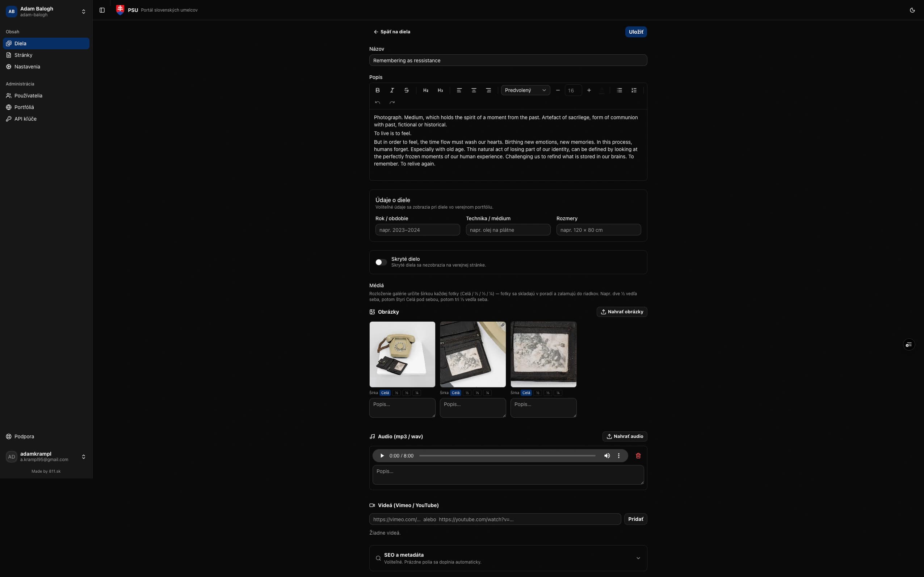Expand the SEO a metadáta section
Screen dimensions: 924x577
click(508, 558)
